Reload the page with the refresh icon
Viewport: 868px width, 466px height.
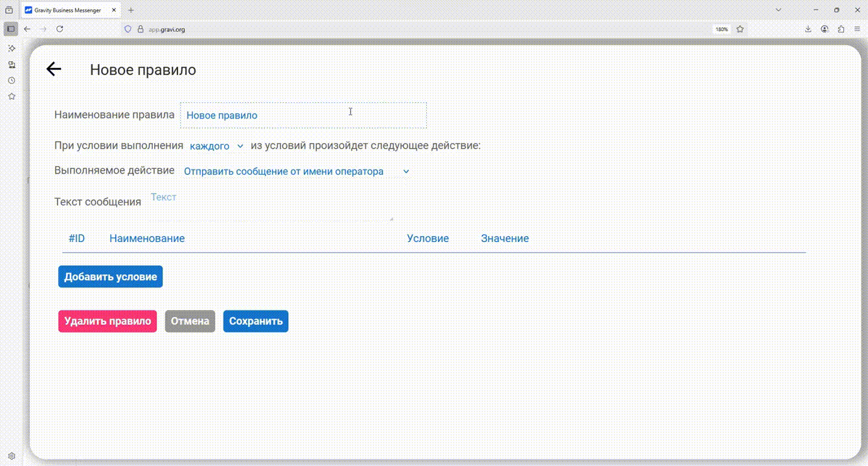click(x=60, y=29)
